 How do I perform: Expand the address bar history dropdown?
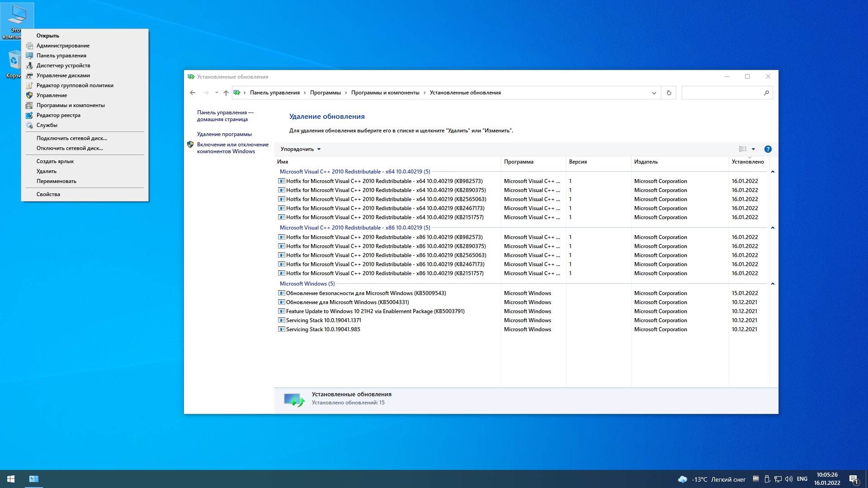654,93
